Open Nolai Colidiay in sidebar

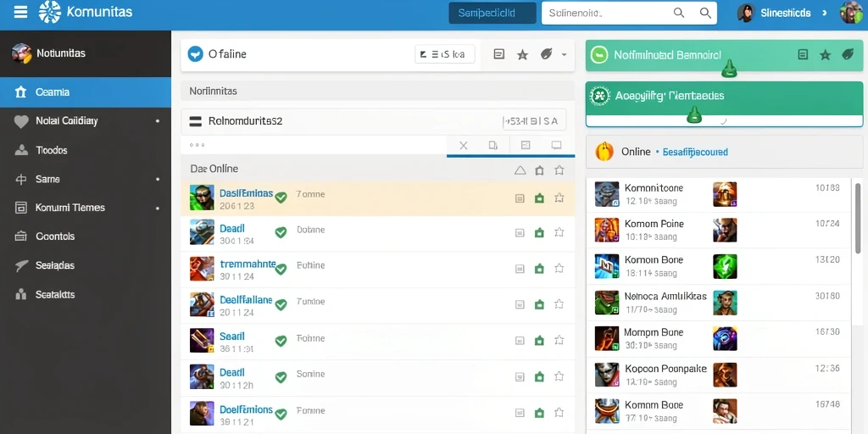point(86,120)
